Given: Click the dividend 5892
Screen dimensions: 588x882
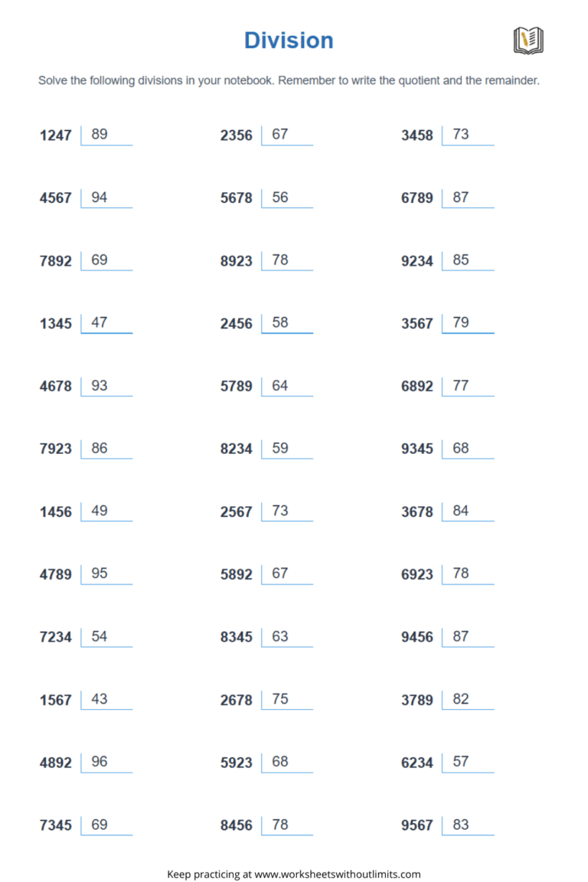Looking at the screenshot, I should tap(236, 575).
